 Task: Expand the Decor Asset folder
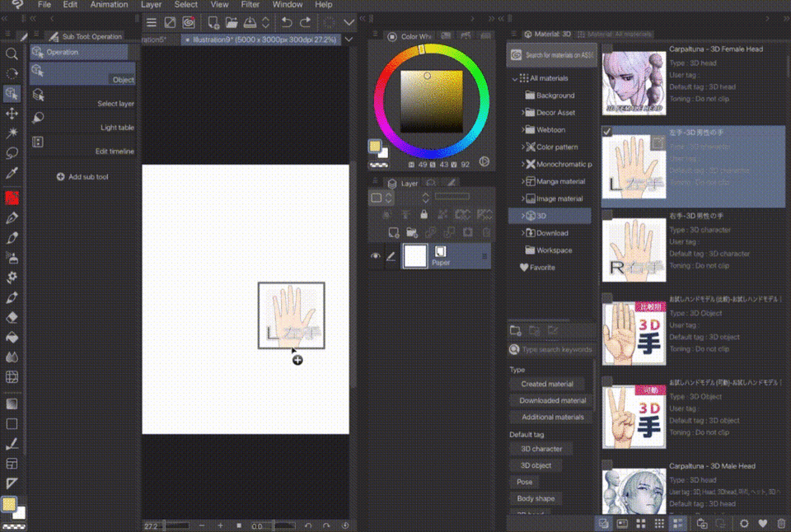tap(522, 113)
